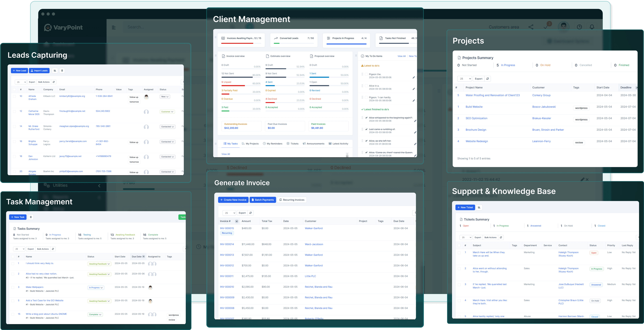The image size is (644, 330).
Task: Click the New Ticket button
Action: 465,207
